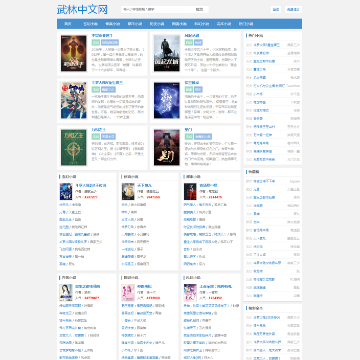360x360 pixels.
Task: Open the small blue cover in the first lower list panel
Action: pyautogui.click(x=66, y=191)
